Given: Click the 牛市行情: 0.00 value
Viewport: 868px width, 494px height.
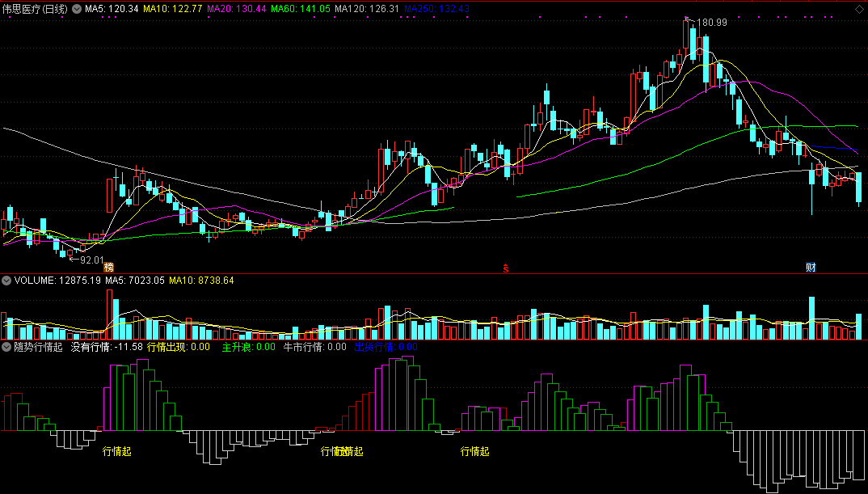Looking at the screenshot, I should coord(315,347).
